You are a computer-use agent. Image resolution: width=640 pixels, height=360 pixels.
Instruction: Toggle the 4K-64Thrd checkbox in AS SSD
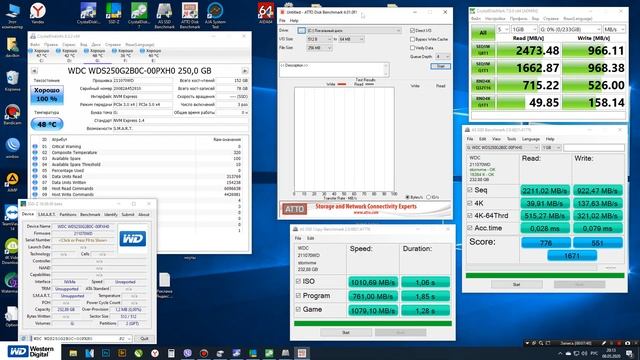(470, 216)
